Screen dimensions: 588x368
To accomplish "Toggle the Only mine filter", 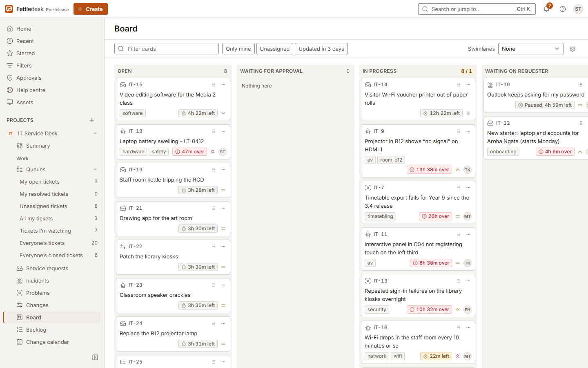I will click(x=238, y=49).
